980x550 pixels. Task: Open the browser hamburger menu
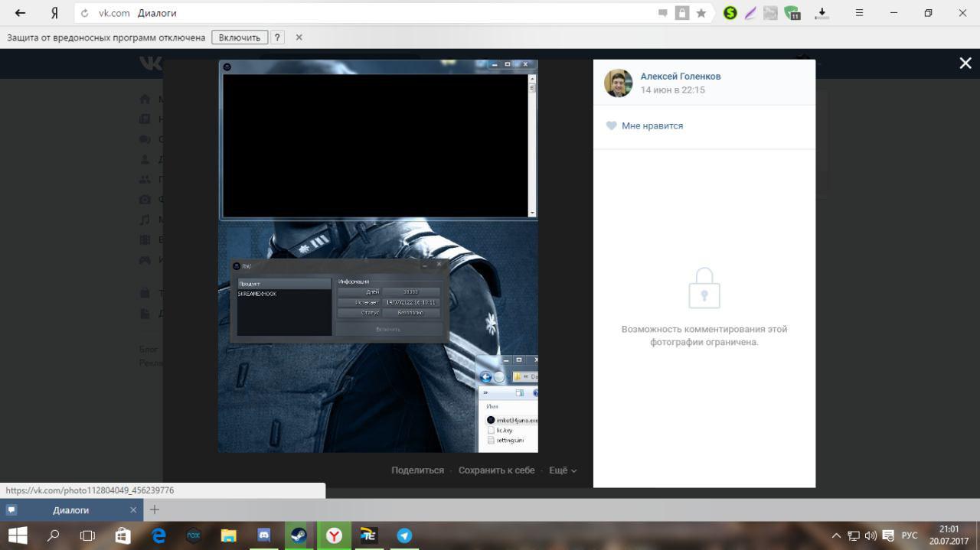coord(859,13)
